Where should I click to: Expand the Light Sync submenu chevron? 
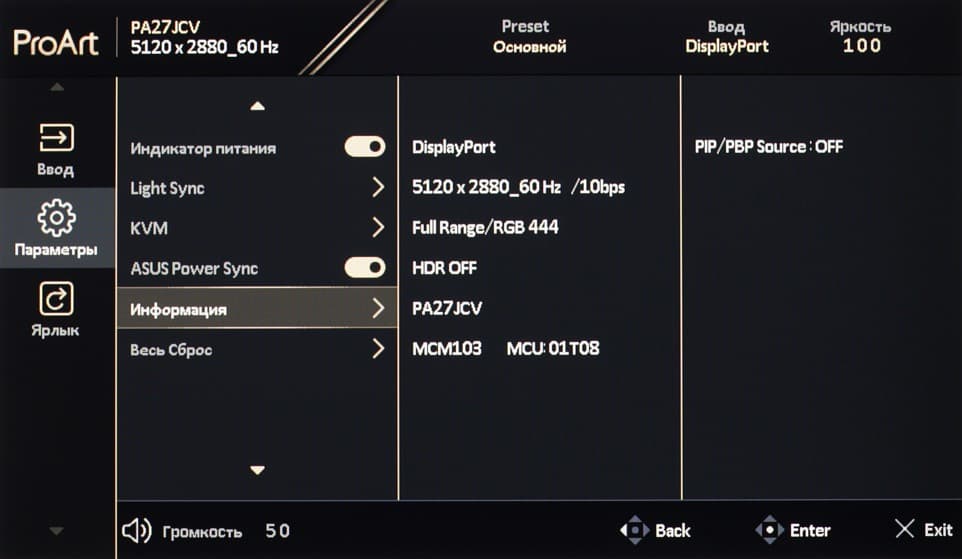(378, 188)
